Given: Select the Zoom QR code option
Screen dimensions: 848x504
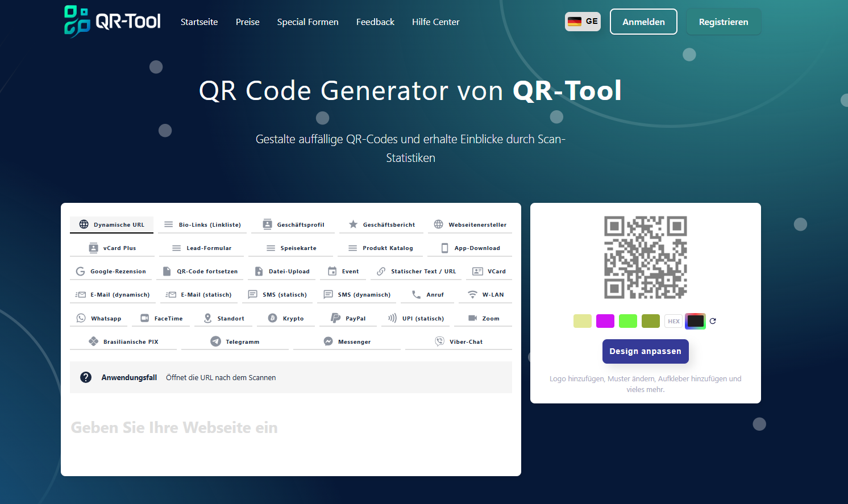Looking at the screenshot, I should 483,318.
